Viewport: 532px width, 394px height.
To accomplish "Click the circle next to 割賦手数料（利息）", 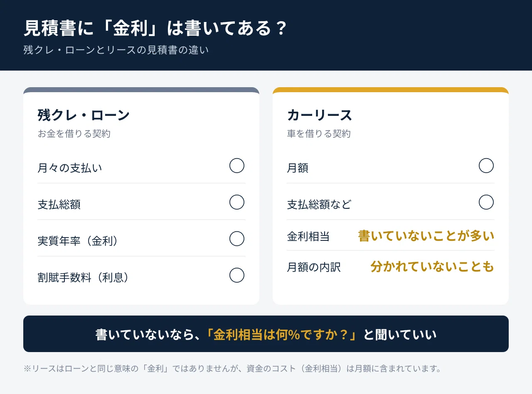I will point(237,275).
